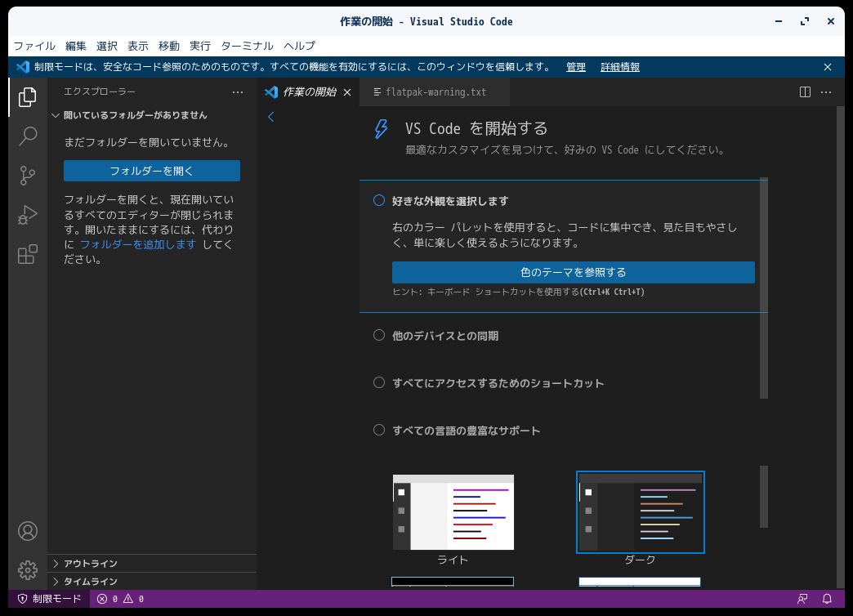Select the 好きな外観を選択します step circle

click(x=379, y=200)
